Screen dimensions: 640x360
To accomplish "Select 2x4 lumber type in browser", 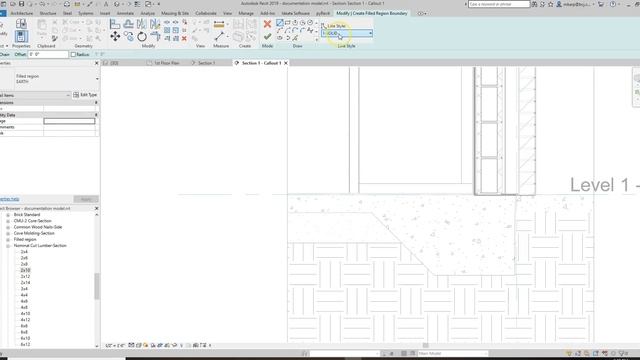I will [x=24, y=252].
